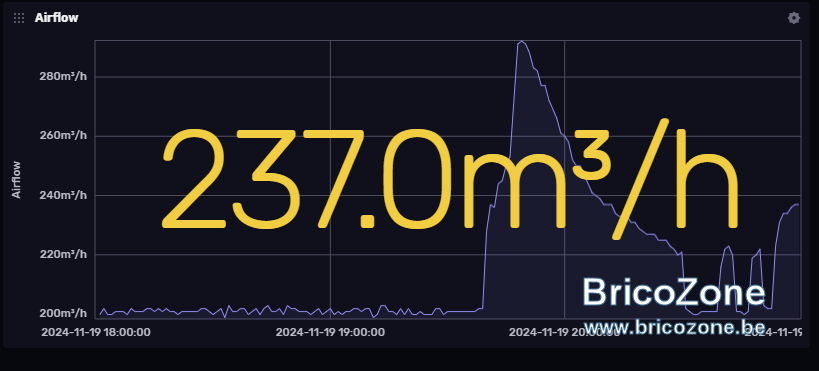Click the 2024-11-19 19:00:00 time label
Screen dimensions: 819x371
click(330, 332)
